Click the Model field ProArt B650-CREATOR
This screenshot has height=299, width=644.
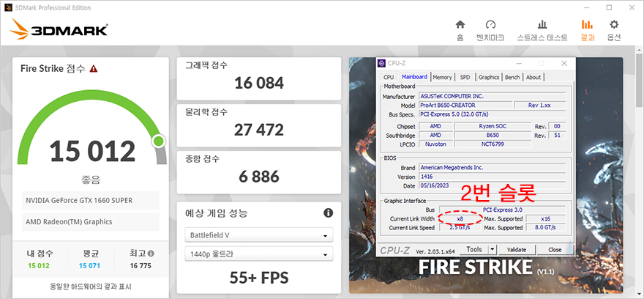(465, 106)
